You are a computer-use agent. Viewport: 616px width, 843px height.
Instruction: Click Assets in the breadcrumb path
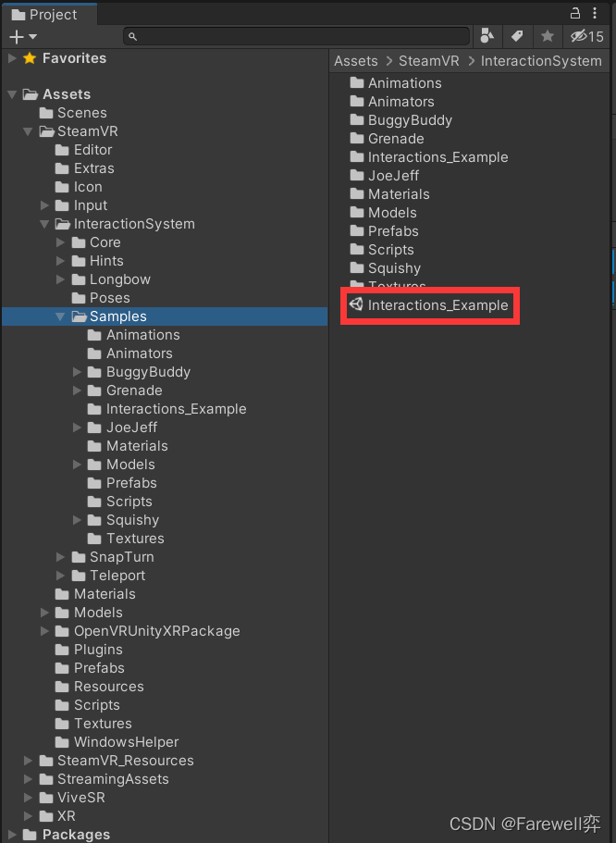coord(356,61)
